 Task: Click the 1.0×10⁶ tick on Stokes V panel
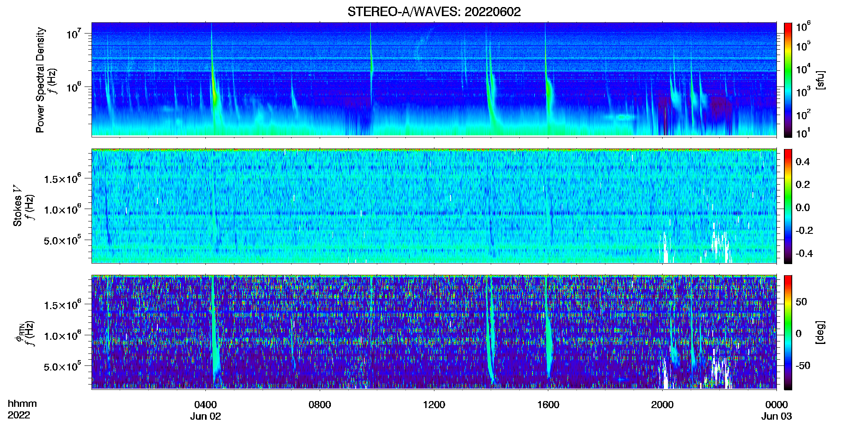63,209
